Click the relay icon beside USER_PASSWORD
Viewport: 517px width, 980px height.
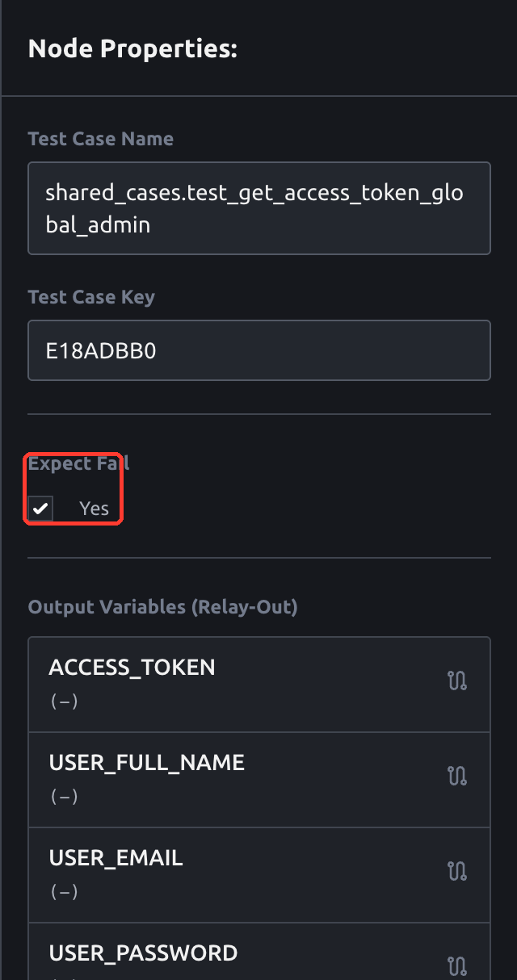[457, 967]
